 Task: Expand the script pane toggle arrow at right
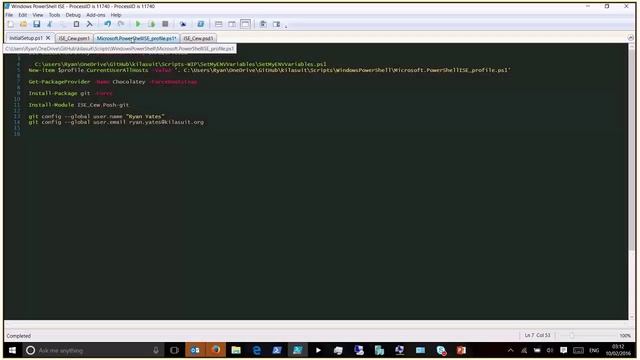coord(631,38)
